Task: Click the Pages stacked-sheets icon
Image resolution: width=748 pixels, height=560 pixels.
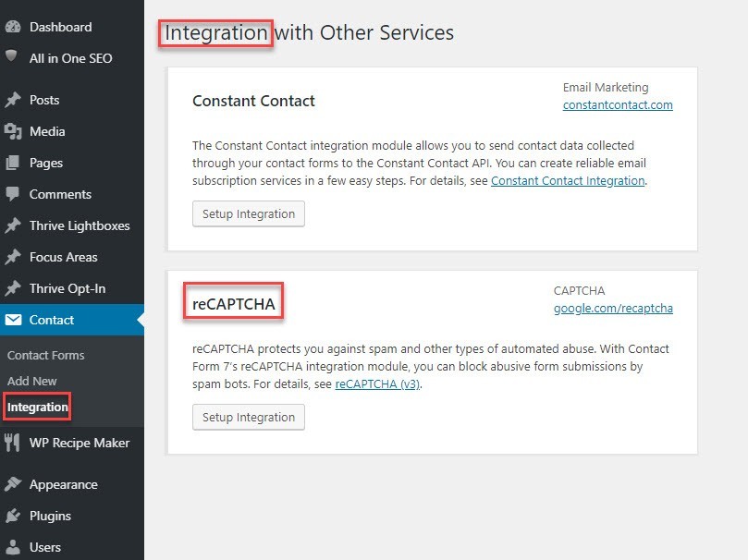Action: coord(13,163)
